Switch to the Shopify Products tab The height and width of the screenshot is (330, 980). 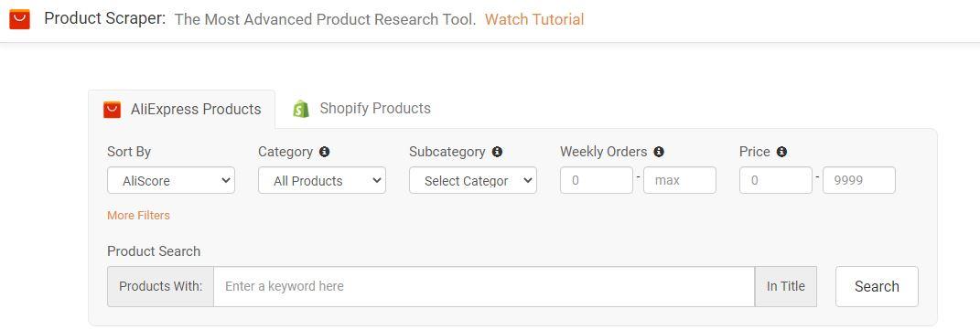361,109
